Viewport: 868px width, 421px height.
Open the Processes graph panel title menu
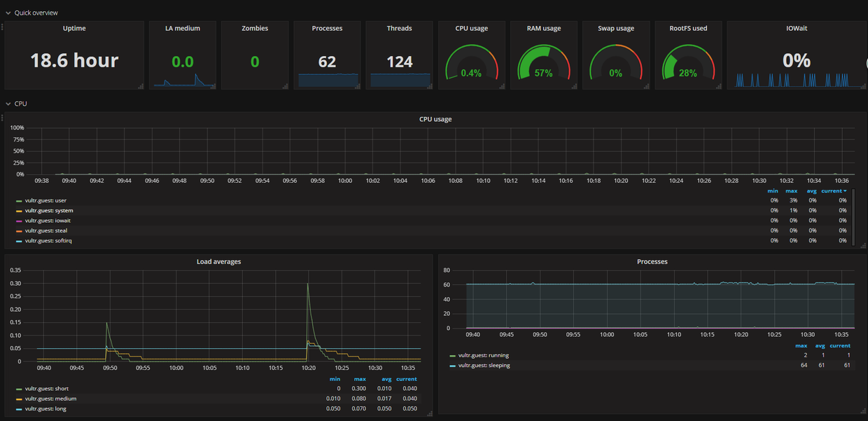652,261
